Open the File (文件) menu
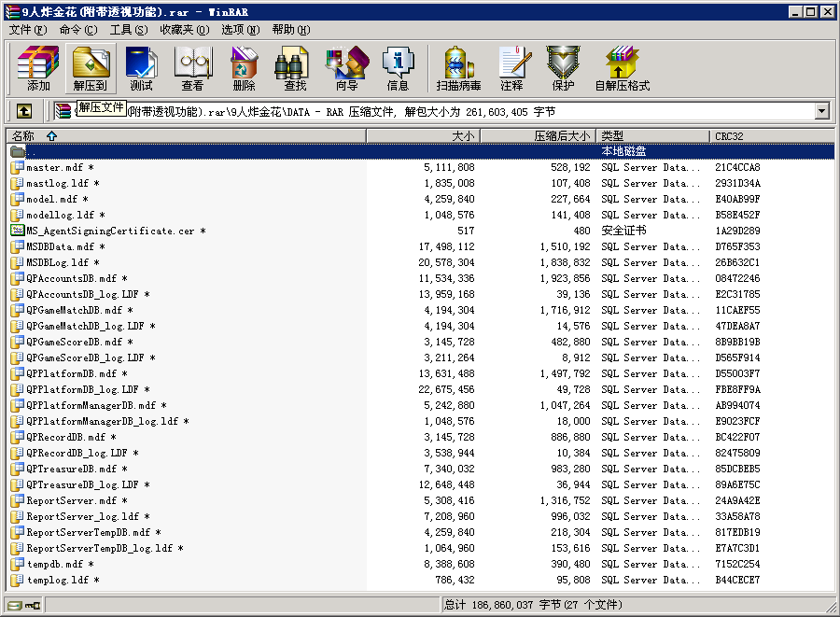Image resolution: width=840 pixels, height=617 pixels. [x=28, y=30]
